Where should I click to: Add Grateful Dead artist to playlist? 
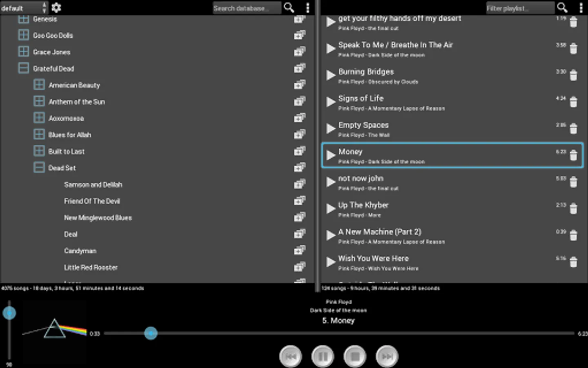pos(300,68)
